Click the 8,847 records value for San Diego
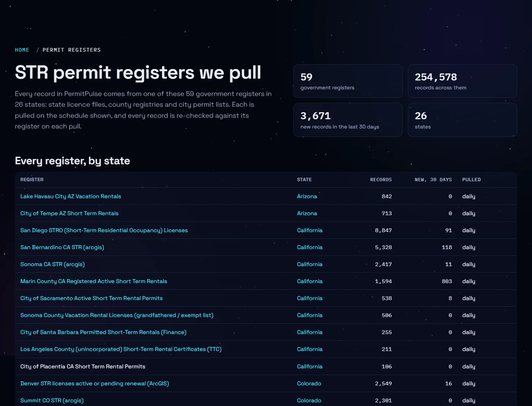Image resolution: width=532 pixels, height=406 pixels. [x=383, y=230]
